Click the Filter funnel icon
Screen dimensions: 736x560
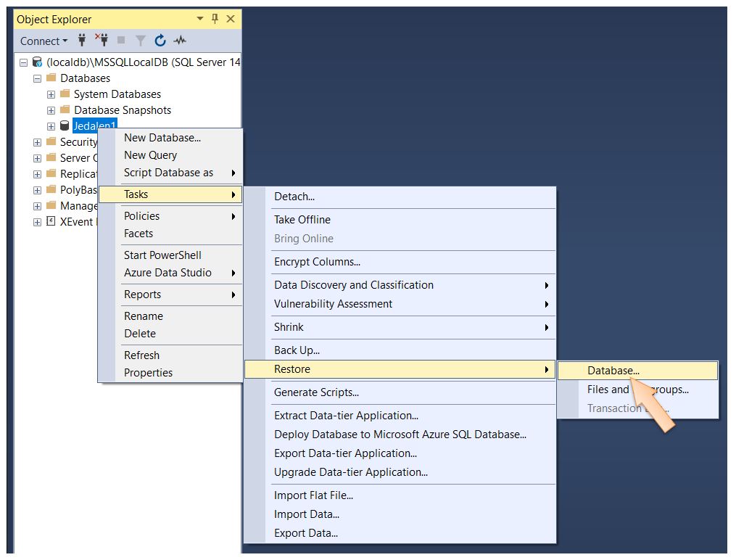click(x=141, y=41)
